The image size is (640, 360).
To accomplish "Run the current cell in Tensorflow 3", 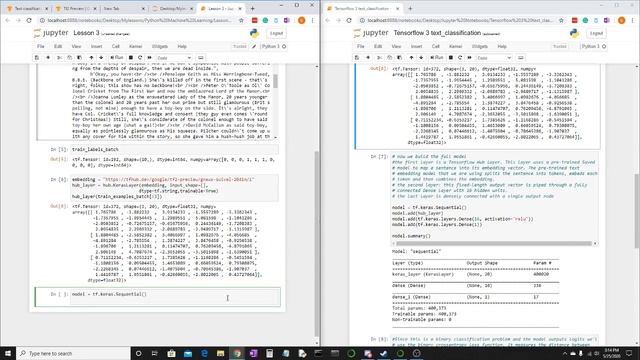I will pos(437,58).
